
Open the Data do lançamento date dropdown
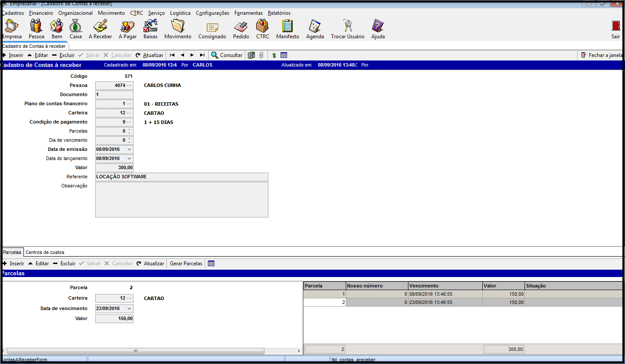tap(130, 159)
